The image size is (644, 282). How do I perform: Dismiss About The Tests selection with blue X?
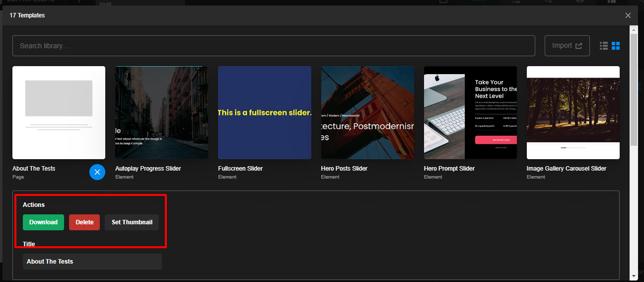pos(97,172)
